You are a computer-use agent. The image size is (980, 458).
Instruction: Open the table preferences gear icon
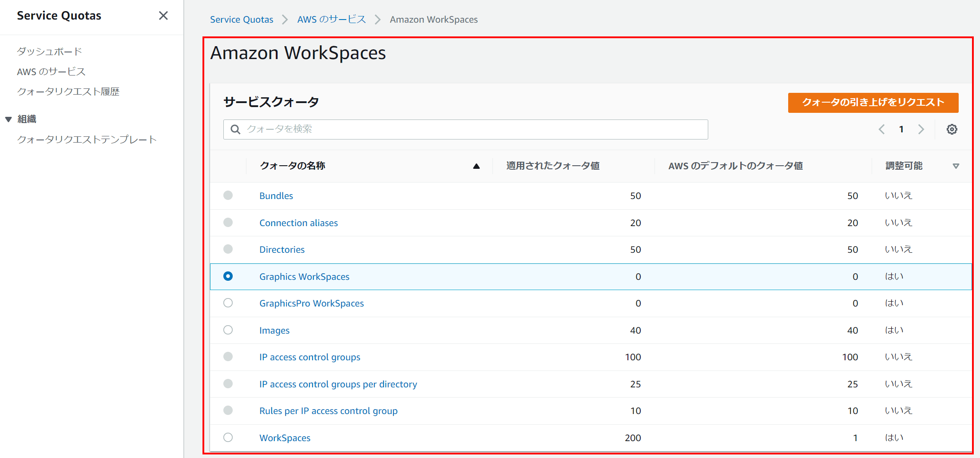point(952,129)
